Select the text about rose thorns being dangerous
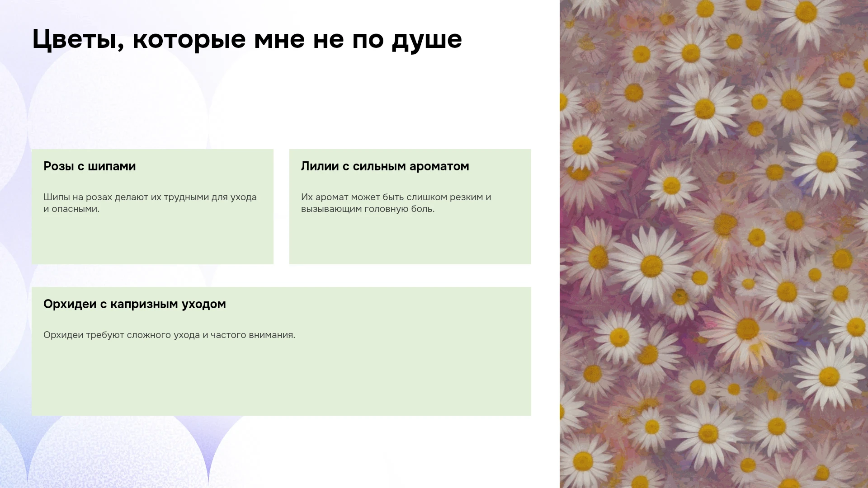The image size is (868, 488). pos(150,203)
